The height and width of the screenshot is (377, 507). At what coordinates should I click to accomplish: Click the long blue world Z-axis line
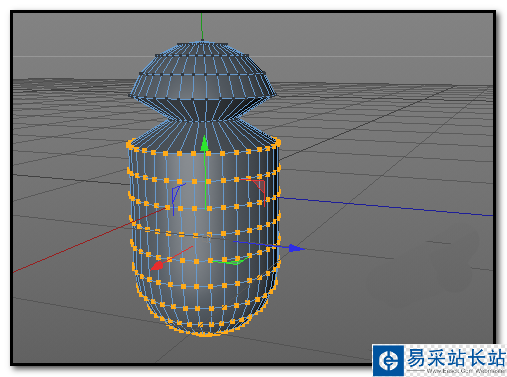coord(383,207)
